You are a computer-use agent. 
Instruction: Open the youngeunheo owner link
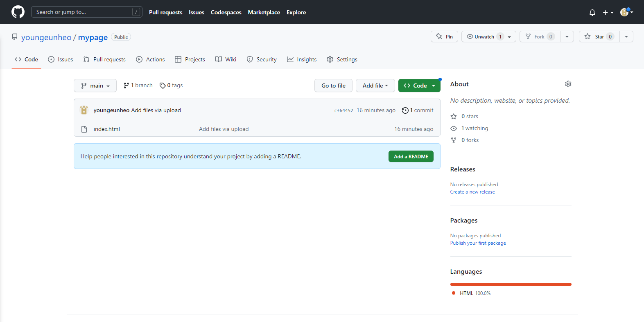click(46, 37)
